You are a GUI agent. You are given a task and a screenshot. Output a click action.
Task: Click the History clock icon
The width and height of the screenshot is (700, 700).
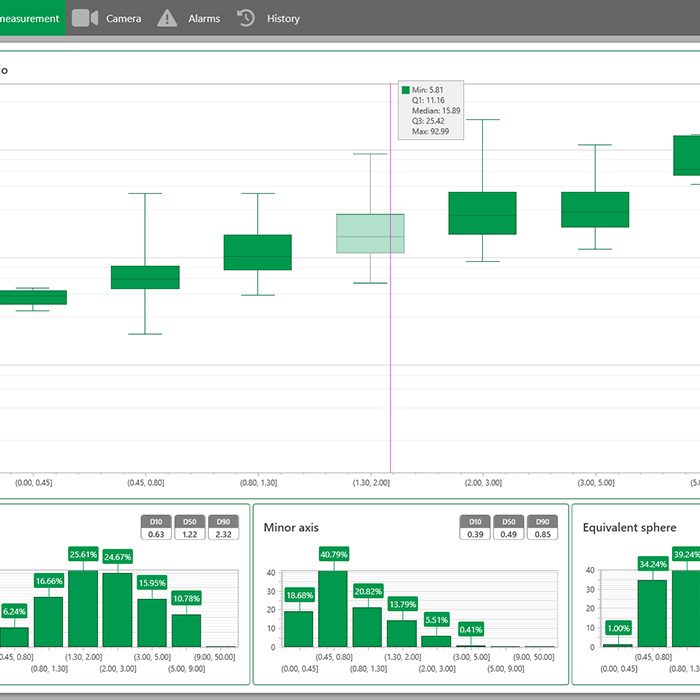[246, 18]
